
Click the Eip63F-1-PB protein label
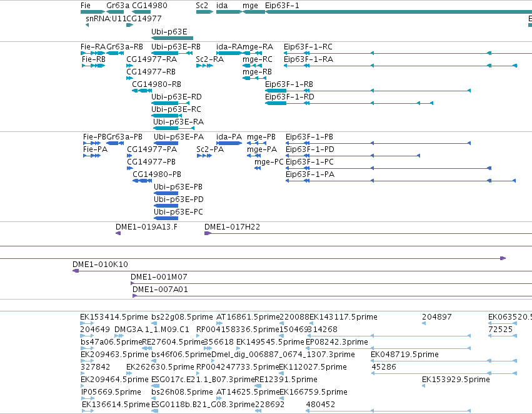point(309,137)
